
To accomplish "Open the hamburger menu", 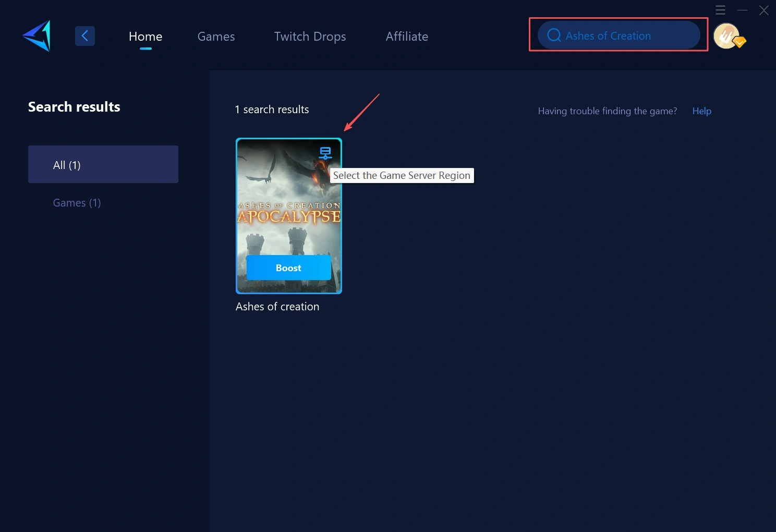I will click(x=720, y=9).
